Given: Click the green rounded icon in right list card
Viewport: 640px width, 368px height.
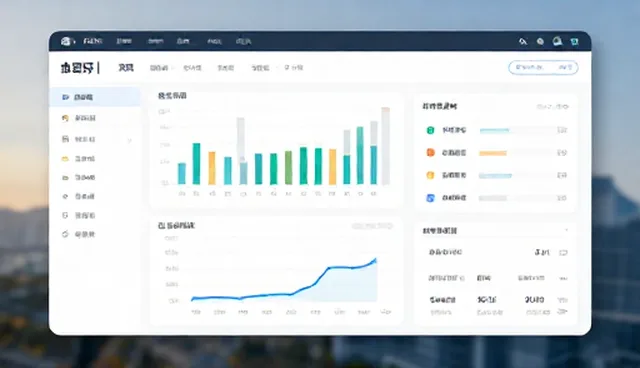Looking at the screenshot, I should pyautogui.click(x=430, y=130).
